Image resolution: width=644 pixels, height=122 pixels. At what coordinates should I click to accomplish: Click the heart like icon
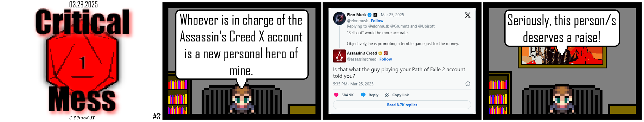336,95
